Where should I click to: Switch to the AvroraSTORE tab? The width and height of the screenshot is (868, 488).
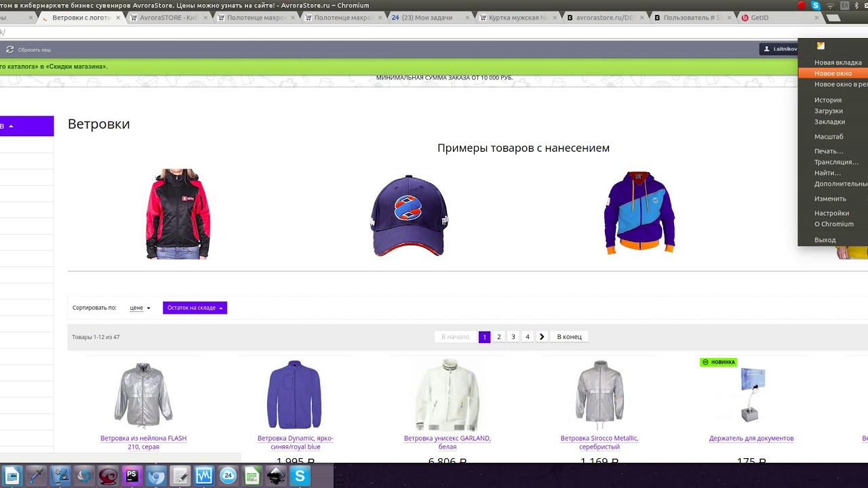click(x=170, y=18)
